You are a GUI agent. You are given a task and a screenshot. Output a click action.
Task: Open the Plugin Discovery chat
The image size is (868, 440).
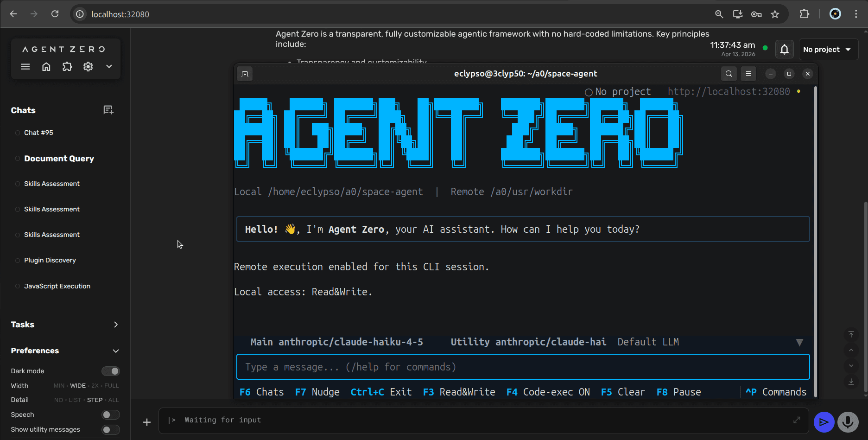[50, 260]
